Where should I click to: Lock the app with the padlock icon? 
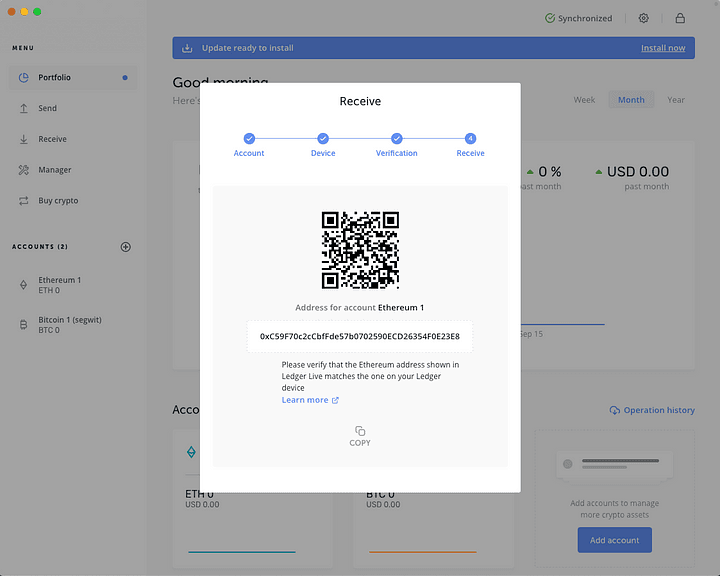[x=680, y=18]
